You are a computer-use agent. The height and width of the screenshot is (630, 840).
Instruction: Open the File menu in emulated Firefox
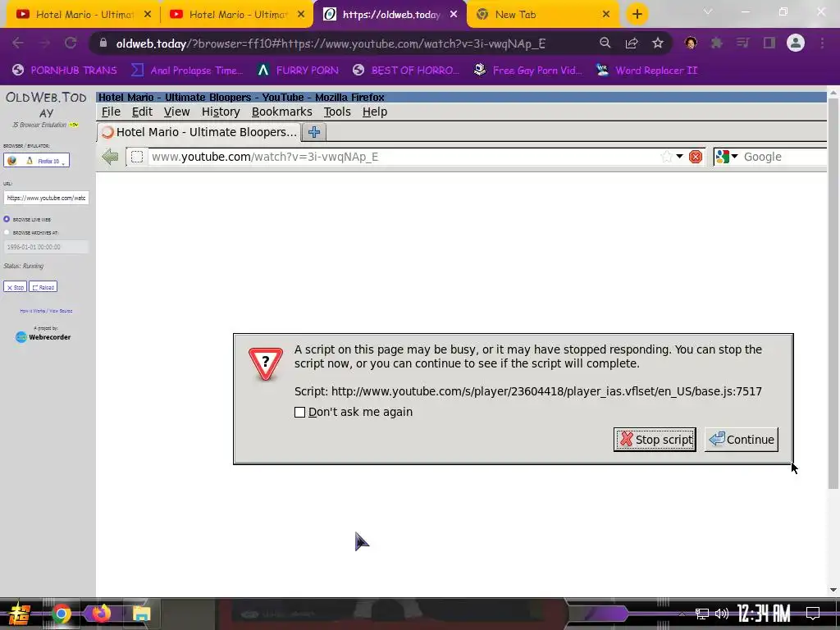pyautogui.click(x=111, y=112)
